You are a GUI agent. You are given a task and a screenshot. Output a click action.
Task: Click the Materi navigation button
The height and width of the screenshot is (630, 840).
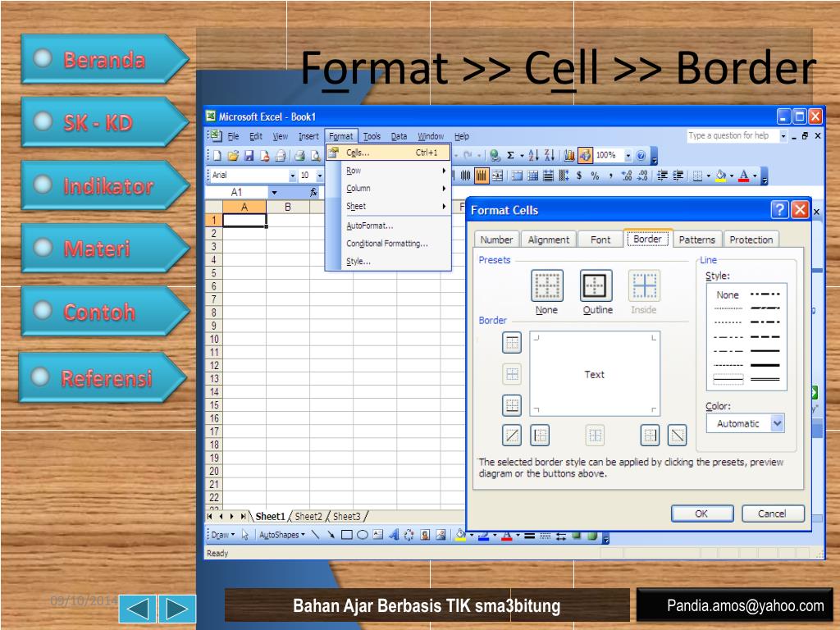[x=105, y=248]
